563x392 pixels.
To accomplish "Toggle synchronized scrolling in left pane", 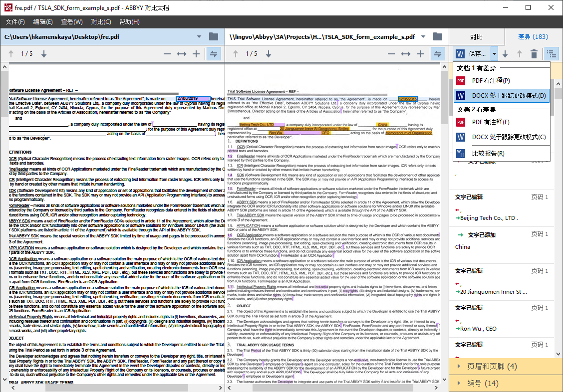I will click(x=214, y=54).
